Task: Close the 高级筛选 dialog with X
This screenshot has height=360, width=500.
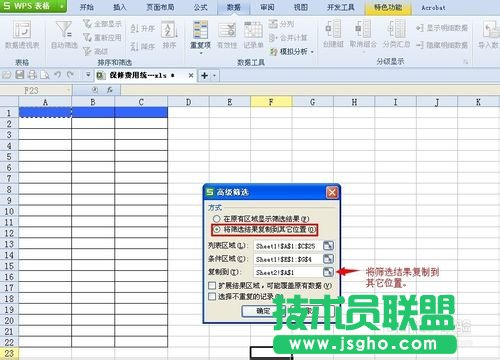Action: (332, 192)
